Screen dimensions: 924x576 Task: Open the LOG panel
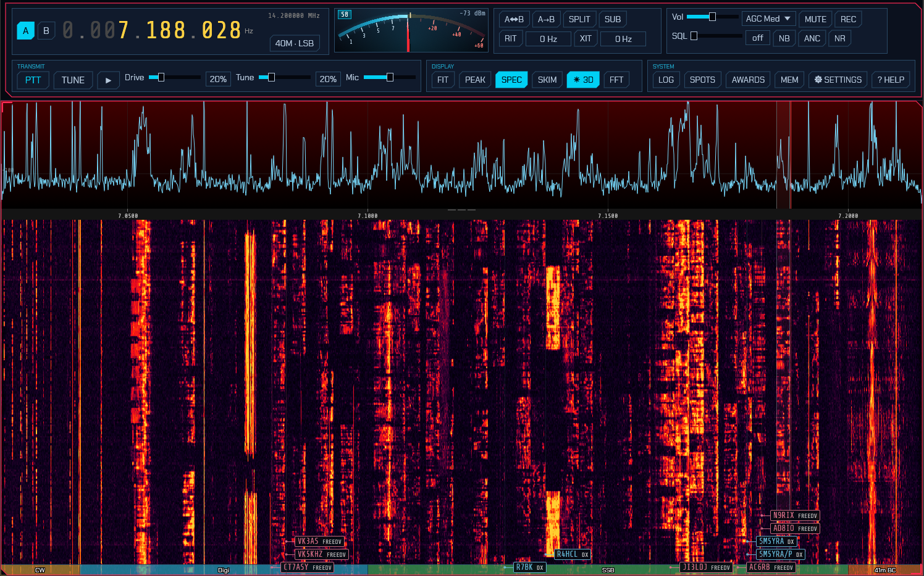coord(666,80)
